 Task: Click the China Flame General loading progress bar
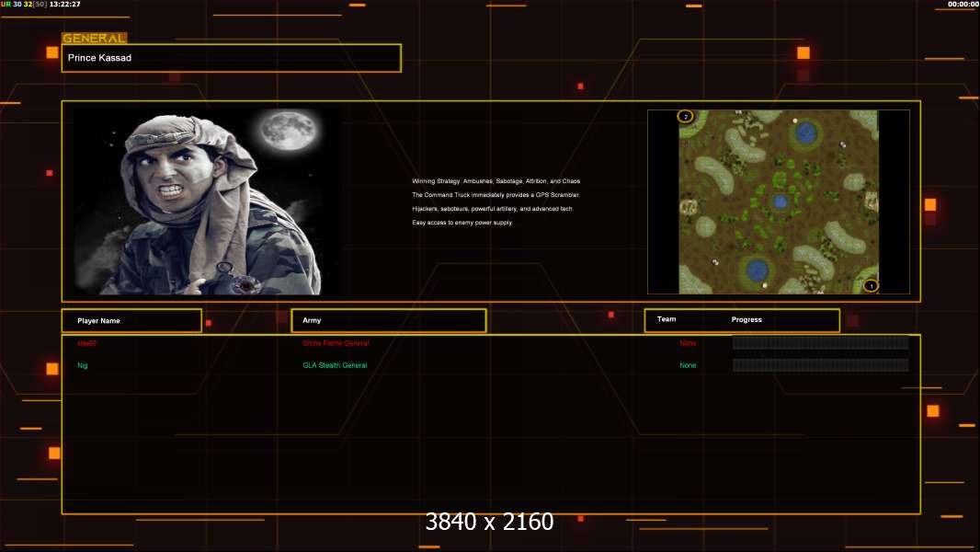tap(820, 342)
